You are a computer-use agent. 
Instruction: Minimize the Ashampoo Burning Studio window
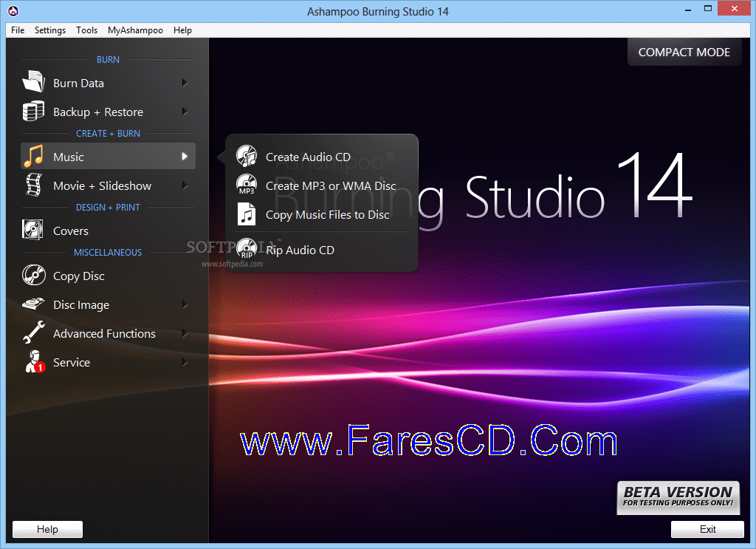click(687, 9)
